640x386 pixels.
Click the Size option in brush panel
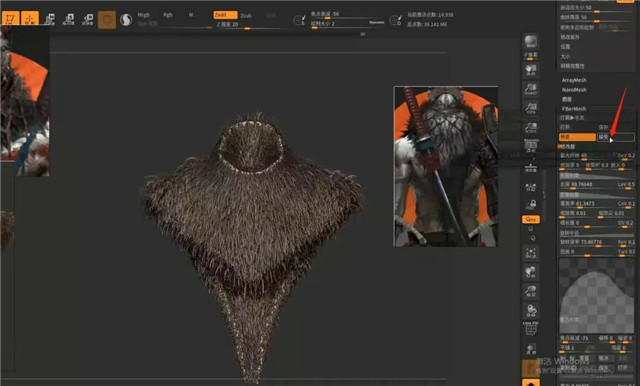[x=565, y=57]
